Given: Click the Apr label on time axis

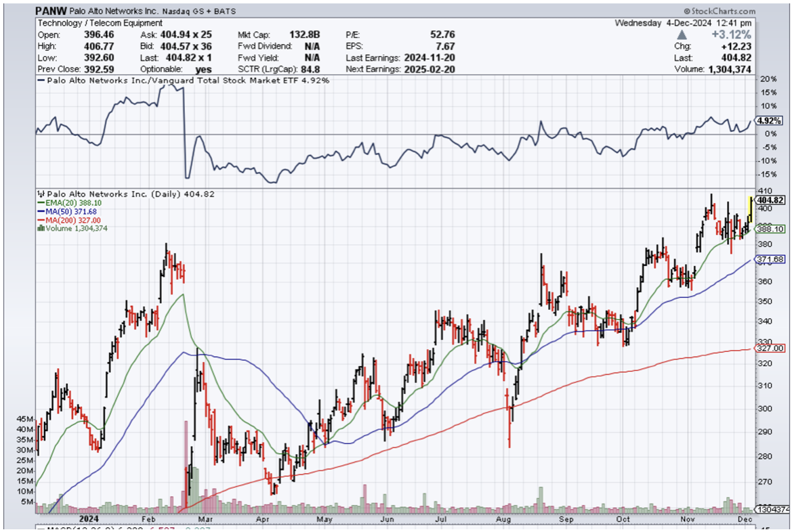Looking at the screenshot, I should [x=262, y=519].
